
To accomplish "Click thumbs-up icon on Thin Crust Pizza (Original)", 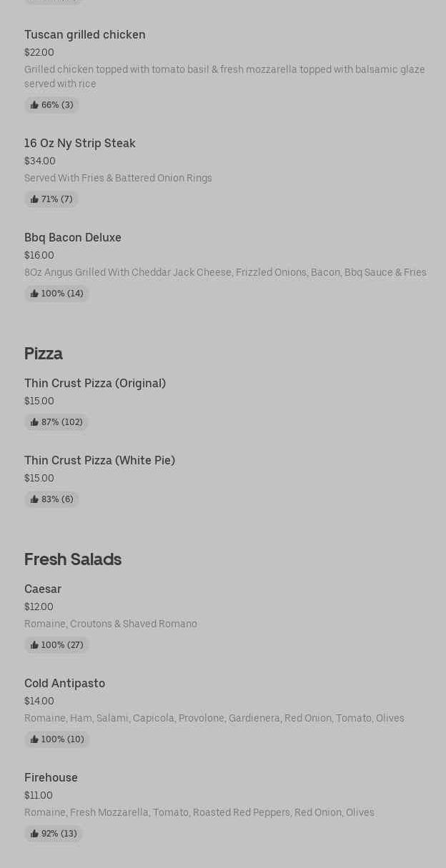I will pos(34,422).
